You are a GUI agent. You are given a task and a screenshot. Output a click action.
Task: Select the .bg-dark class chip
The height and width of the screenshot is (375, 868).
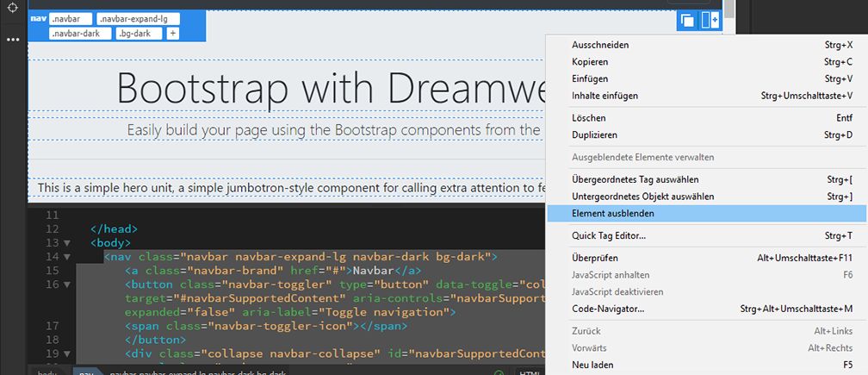(x=139, y=34)
